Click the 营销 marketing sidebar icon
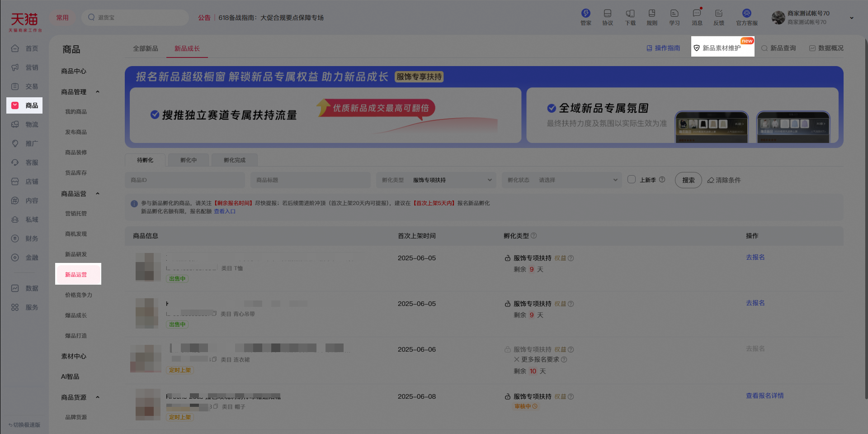The height and width of the screenshot is (434, 868). pos(15,67)
